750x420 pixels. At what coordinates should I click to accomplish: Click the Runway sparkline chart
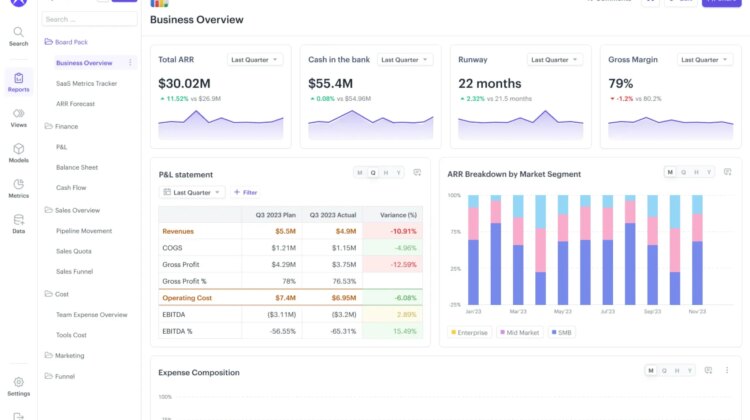[x=520, y=125]
